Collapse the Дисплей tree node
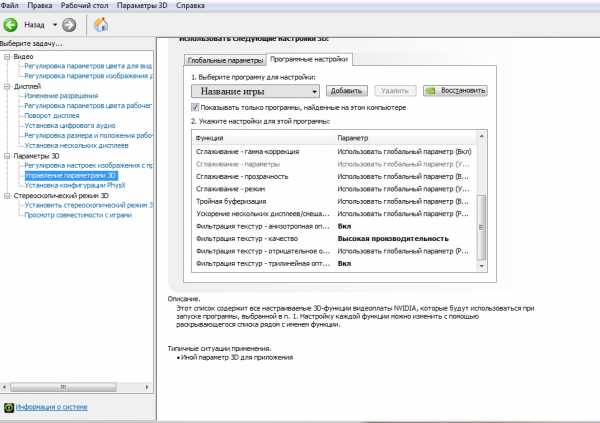Screen dimensions: 600x423 click(7, 87)
